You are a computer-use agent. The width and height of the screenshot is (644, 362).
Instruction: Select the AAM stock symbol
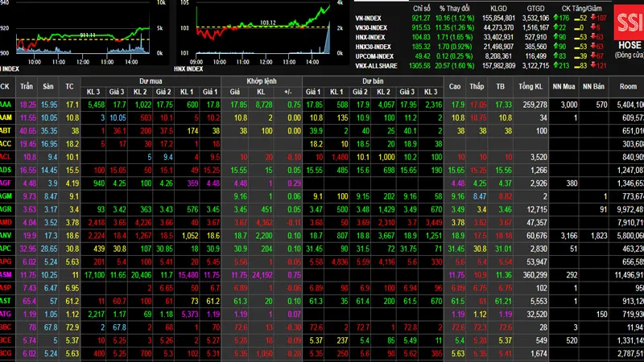pos(6,117)
